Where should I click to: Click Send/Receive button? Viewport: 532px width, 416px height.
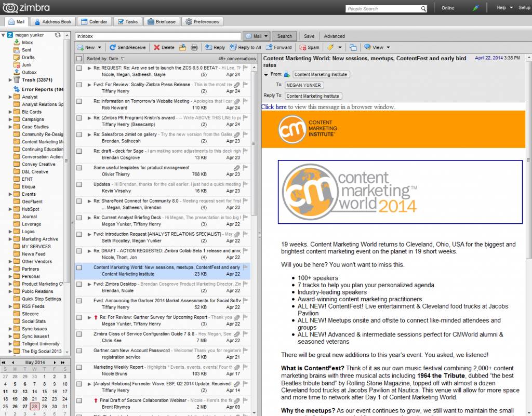click(x=128, y=47)
